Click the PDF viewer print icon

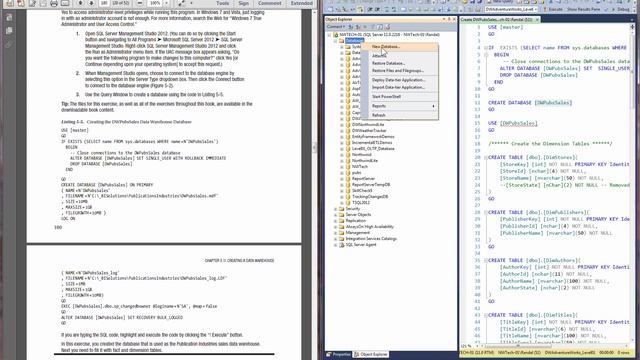[53, 3]
